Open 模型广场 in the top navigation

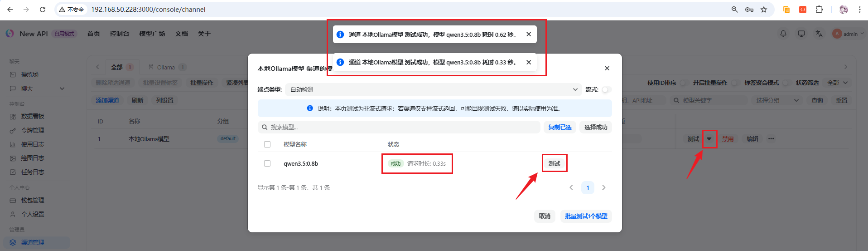152,34
